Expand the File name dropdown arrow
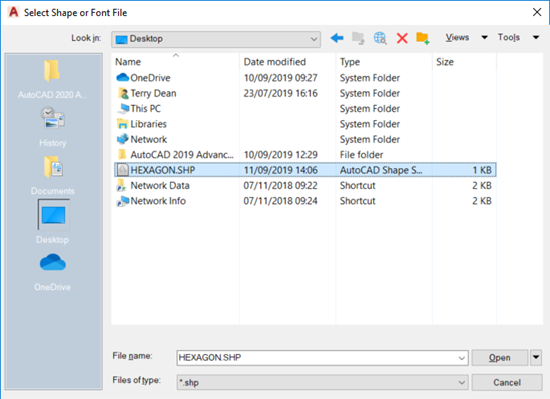 [462, 358]
